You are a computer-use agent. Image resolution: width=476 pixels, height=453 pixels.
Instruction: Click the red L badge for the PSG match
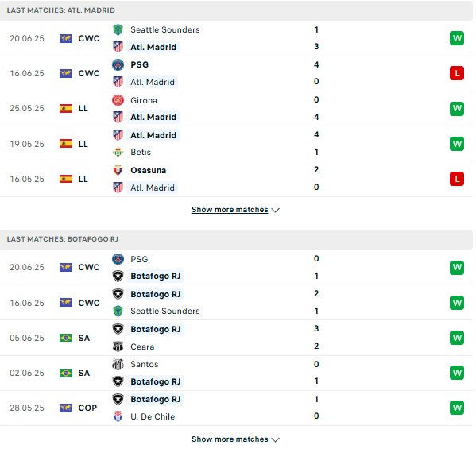coord(457,73)
